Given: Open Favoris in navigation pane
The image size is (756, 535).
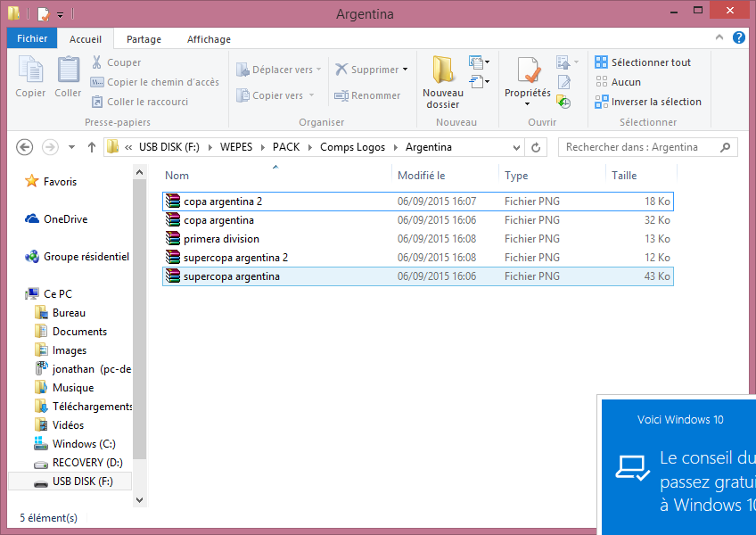Looking at the screenshot, I should click(52, 181).
